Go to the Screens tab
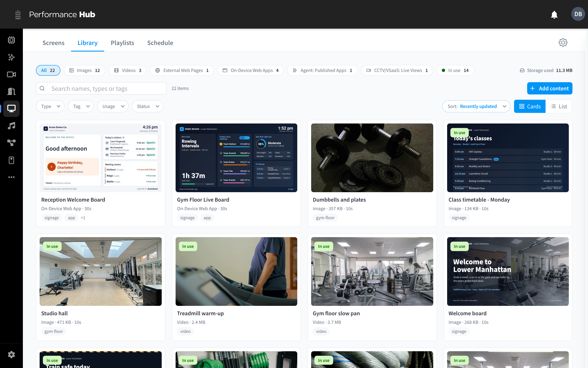This screenshot has height=368, width=588. click(x=53, y=43)
